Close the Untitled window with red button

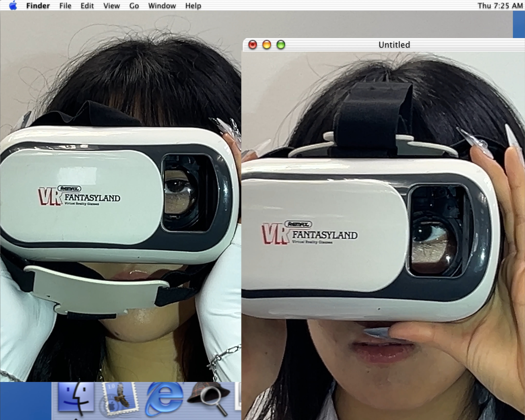pyautogui.click(x=253, y=45)
